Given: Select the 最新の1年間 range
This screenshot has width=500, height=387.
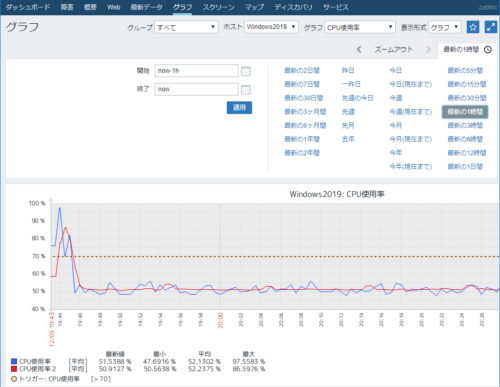Looking at the screenshot, I should click(302, 139).
